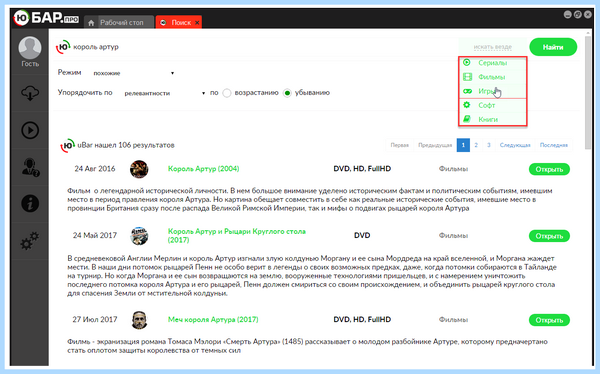
Task: Click the Софт gear icon
Action: (x=466, y=105)
